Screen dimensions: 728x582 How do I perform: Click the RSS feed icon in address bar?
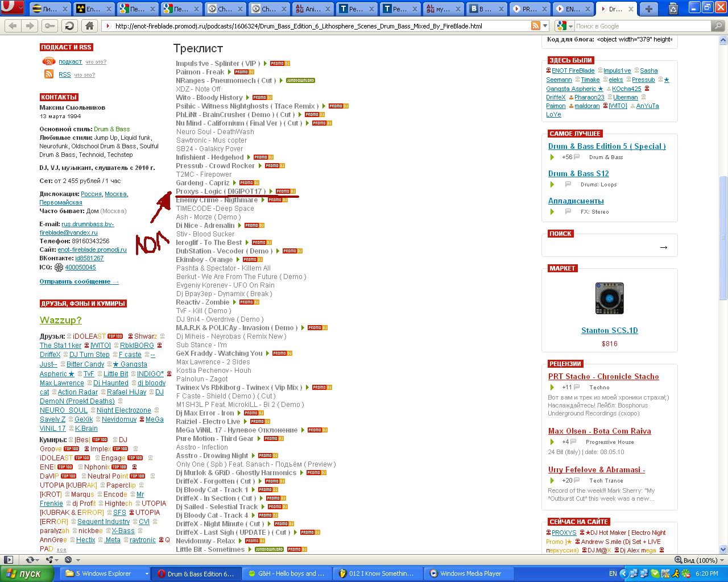[535, 26]
